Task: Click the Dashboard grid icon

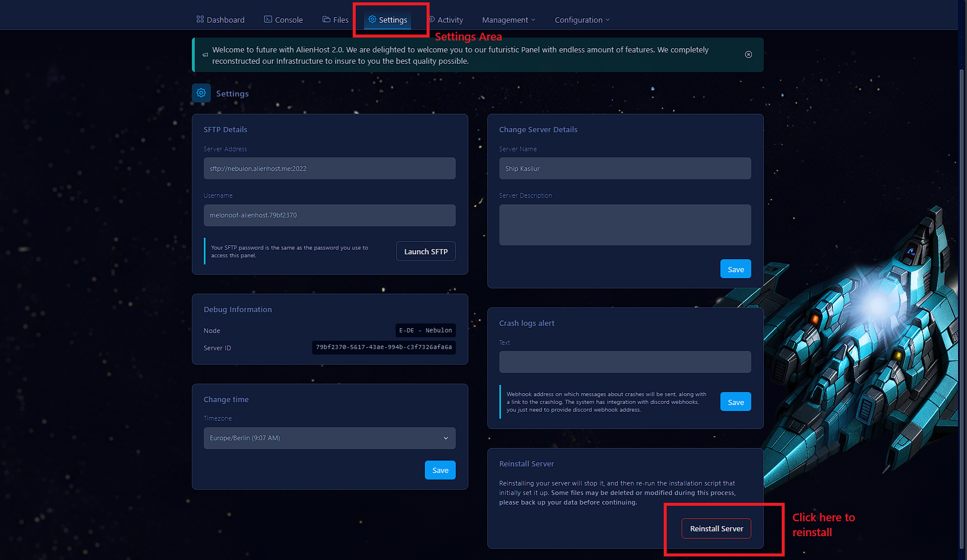Action: tap(200, 19)
